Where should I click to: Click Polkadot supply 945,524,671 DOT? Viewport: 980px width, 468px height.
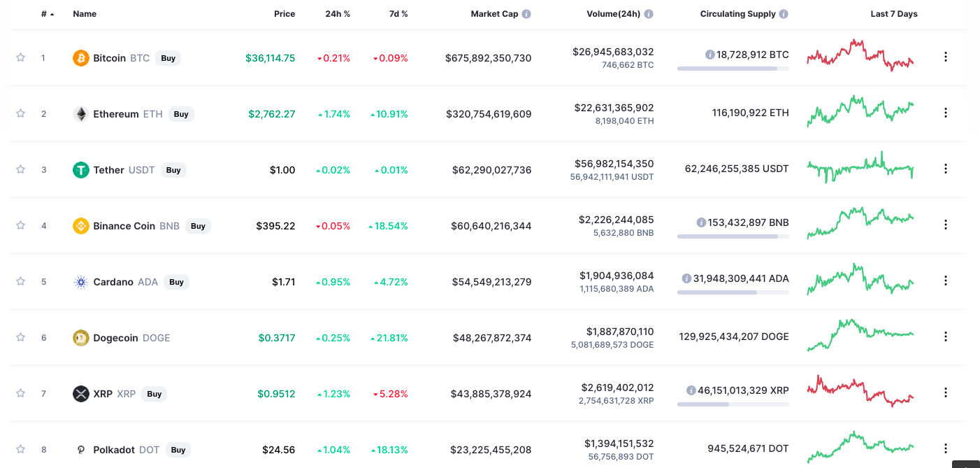click(x=749, y=448)
